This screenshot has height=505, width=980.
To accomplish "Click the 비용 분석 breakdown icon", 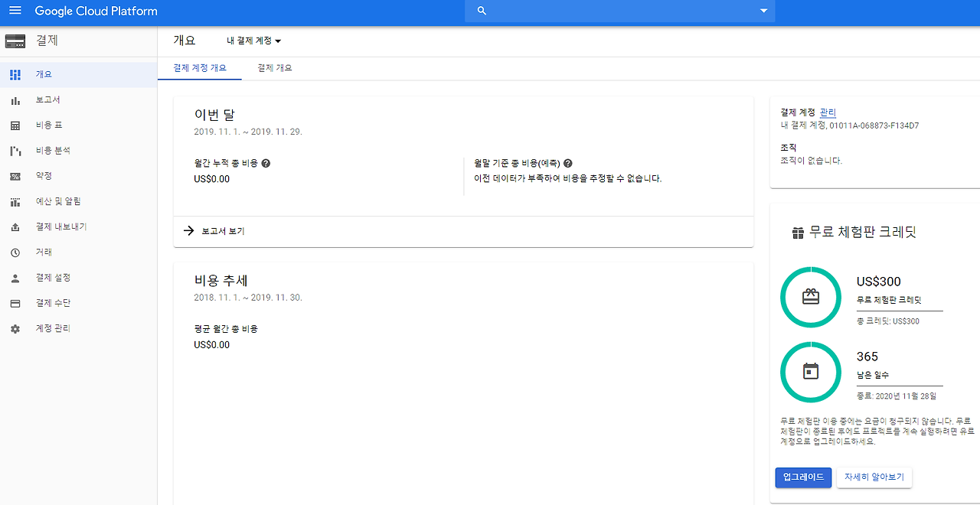I will coord(15,151).
